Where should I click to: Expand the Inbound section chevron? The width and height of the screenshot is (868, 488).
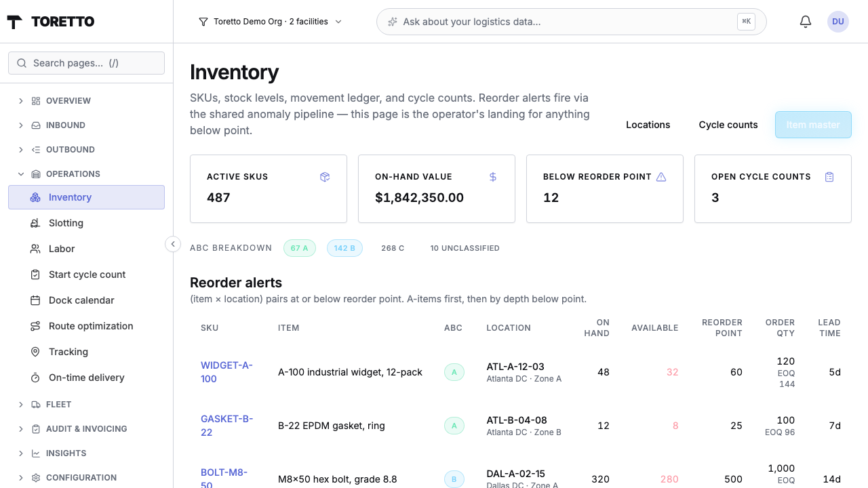pyautogui.click(x=21, y=125)
